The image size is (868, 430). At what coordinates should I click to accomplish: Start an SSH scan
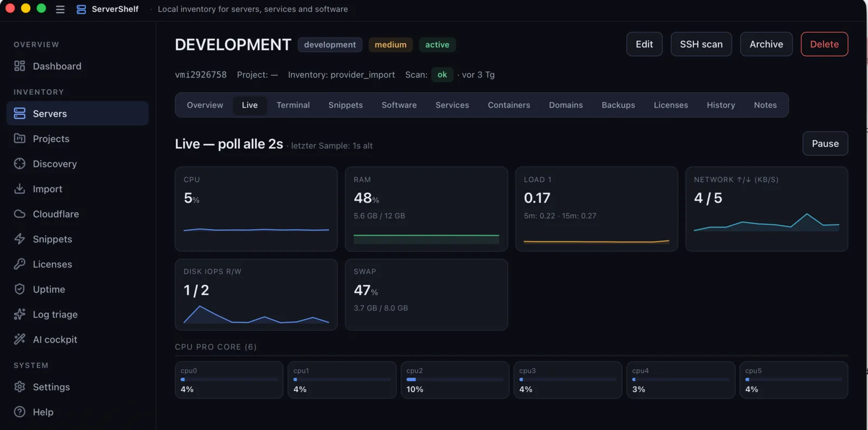coord(701,44)
